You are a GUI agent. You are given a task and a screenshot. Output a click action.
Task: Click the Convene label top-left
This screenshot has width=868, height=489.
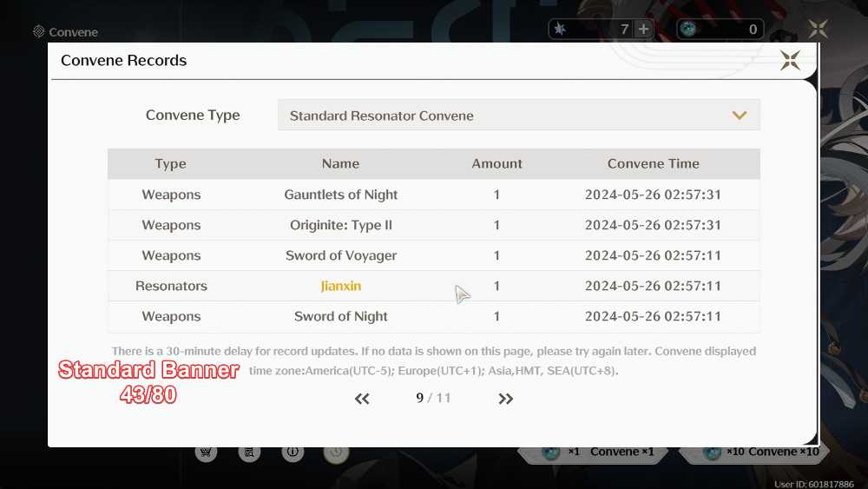[x=73, y=32]
